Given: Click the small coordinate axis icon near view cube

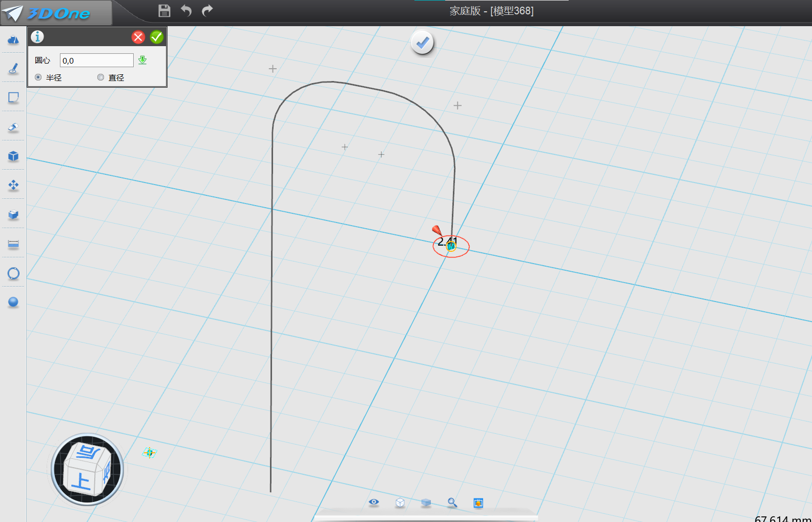Looking at the screenshot, I should 150,453.
